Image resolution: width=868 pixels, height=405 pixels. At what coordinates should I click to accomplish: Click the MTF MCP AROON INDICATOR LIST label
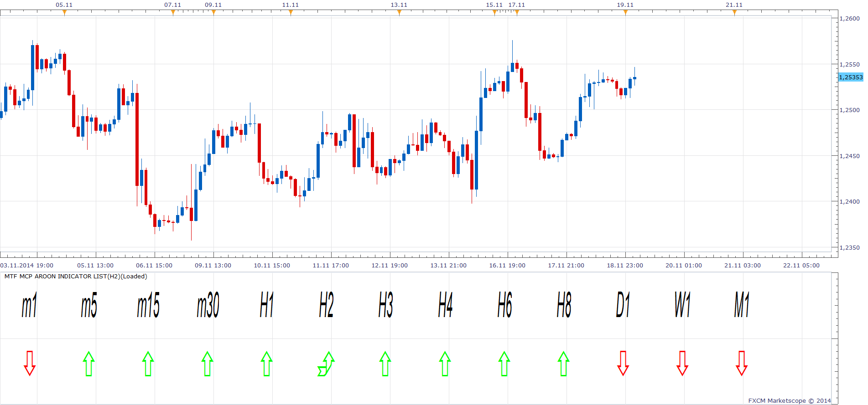pyautogui.click(x=76, y=277)
